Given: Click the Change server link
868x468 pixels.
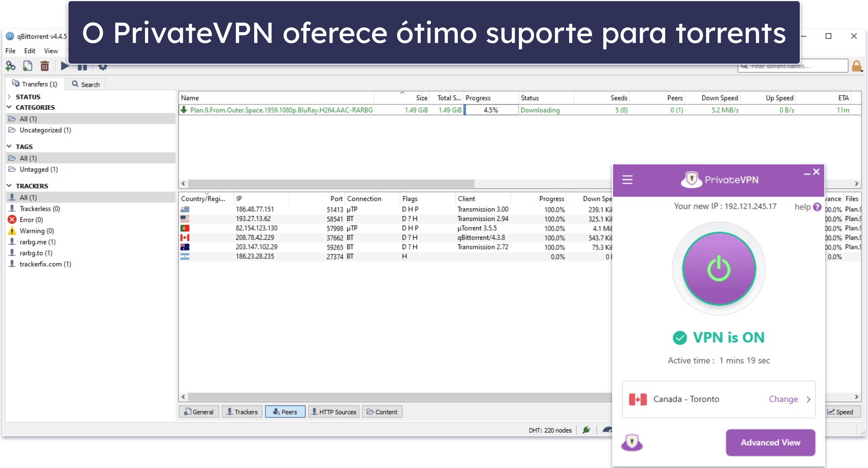Looking at the screenshot, I should pos(783,399).
